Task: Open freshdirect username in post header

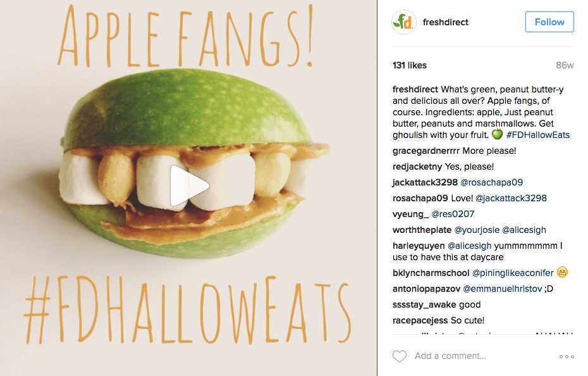Action: pyautogui.click(x=446, y=22)
